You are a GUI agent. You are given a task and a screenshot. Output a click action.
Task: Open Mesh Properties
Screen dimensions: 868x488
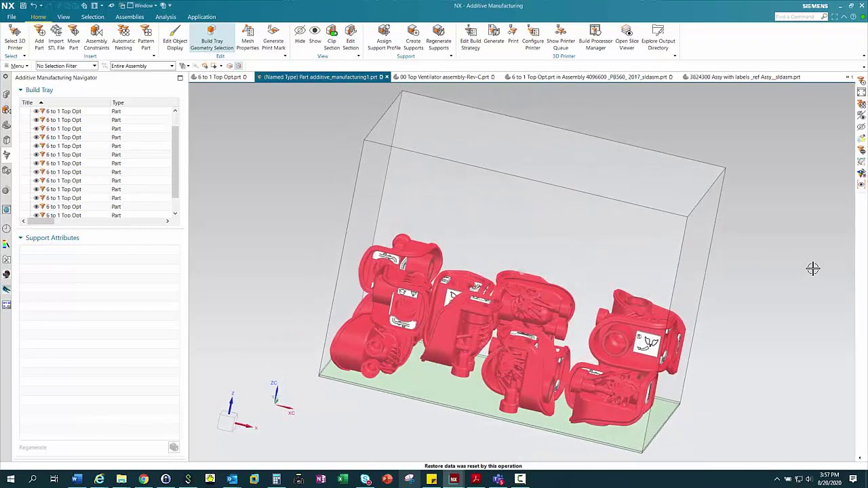pyautogui.click(x=248, y=37)
